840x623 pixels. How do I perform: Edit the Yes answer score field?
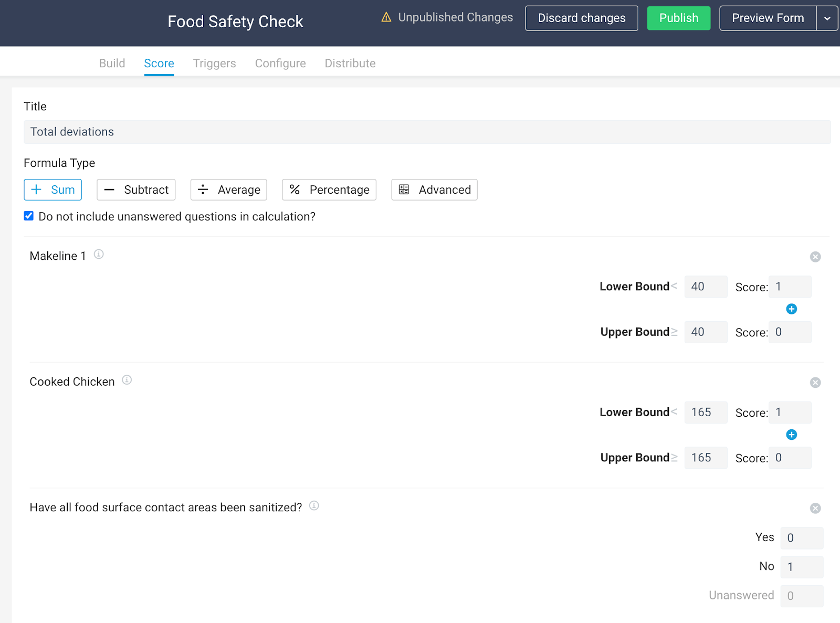pos(802,538)
